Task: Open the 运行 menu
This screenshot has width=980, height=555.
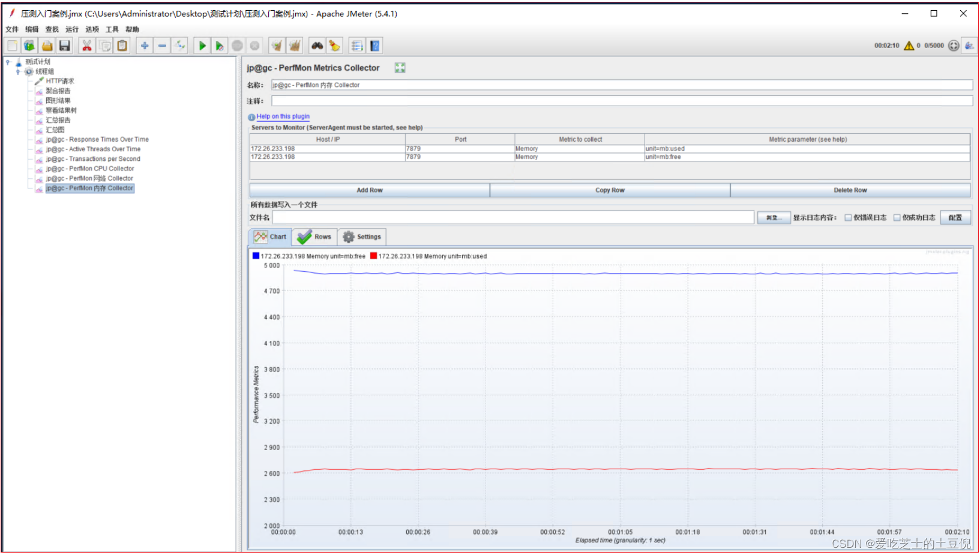Action: (72, 29)
